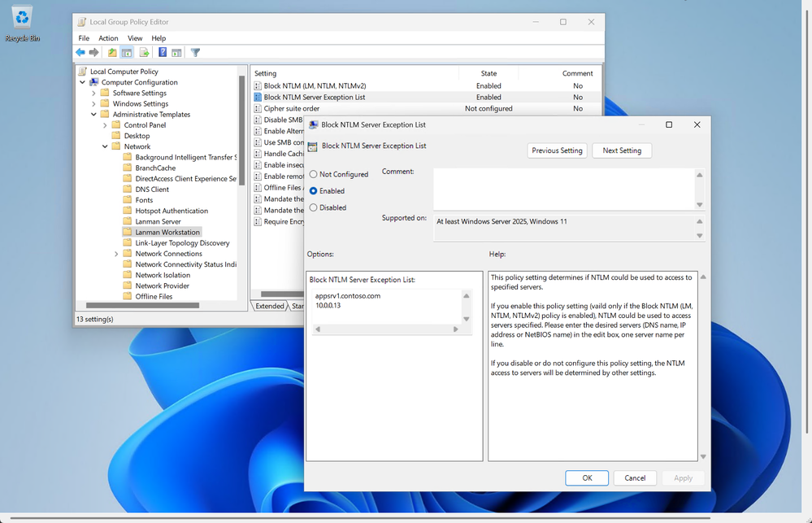The height and width of the screenshot is (523, 812).
Task: Click the folder icon beside DNS Client
Action: point(128,190)
